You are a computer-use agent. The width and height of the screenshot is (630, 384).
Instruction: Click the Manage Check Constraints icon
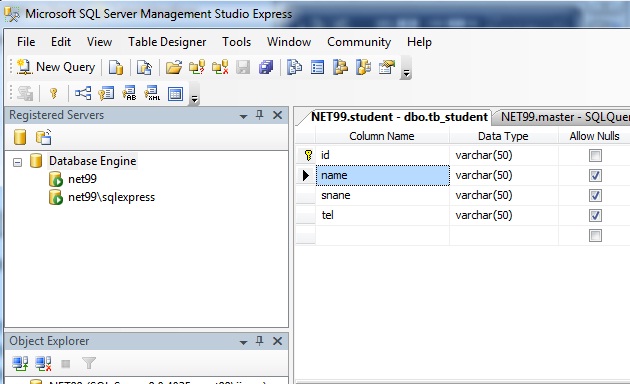(176, 94)
